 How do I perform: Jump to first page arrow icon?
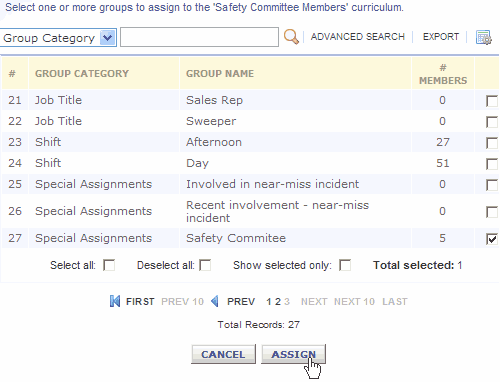[115, 301]
